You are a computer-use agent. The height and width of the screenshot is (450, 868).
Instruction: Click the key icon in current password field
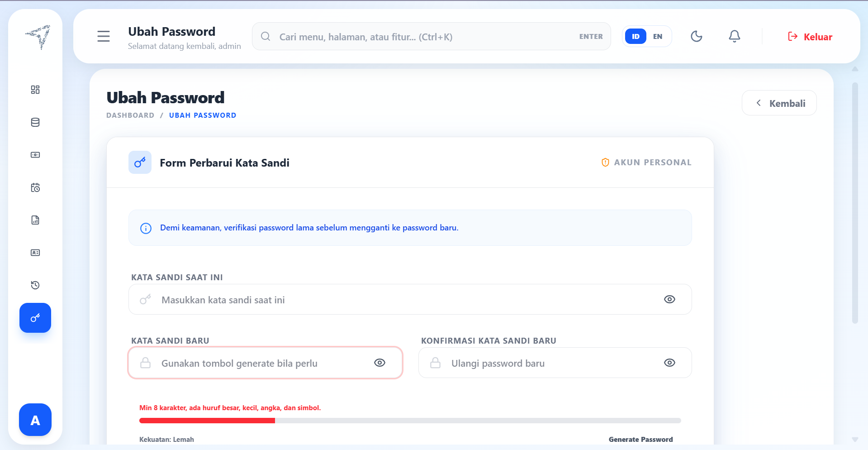tap(145, 299)
